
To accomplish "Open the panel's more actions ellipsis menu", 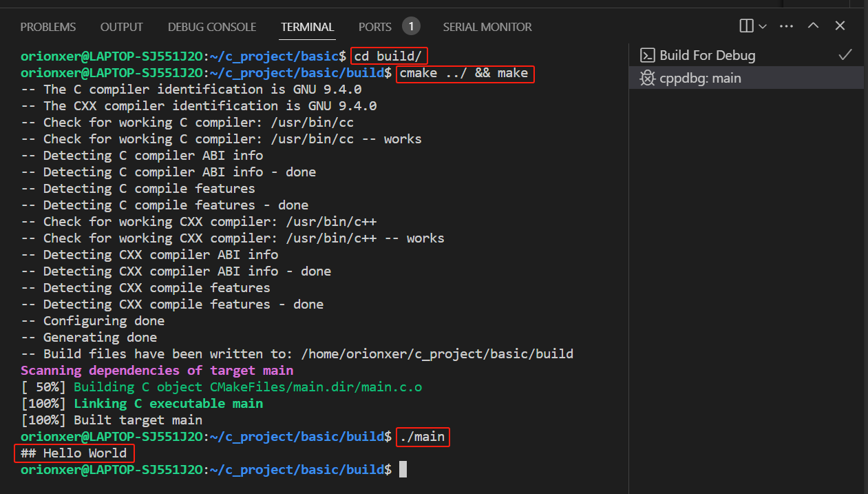I will click(x=786, y=26).
